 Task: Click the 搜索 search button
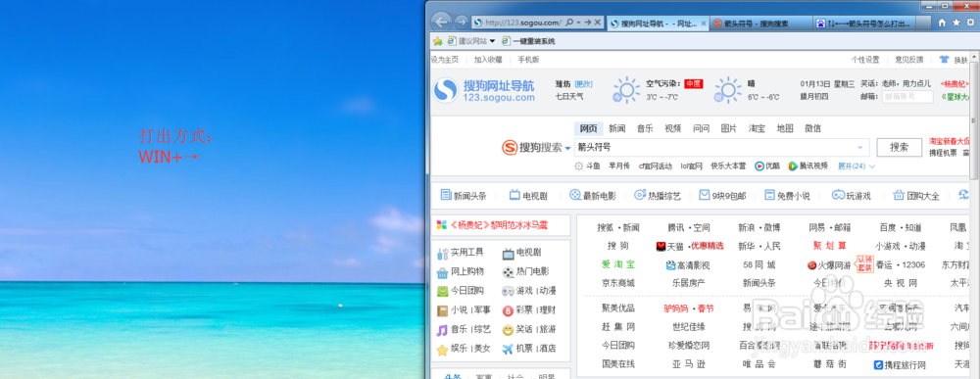pyautogui.click(x=900, y=148)
